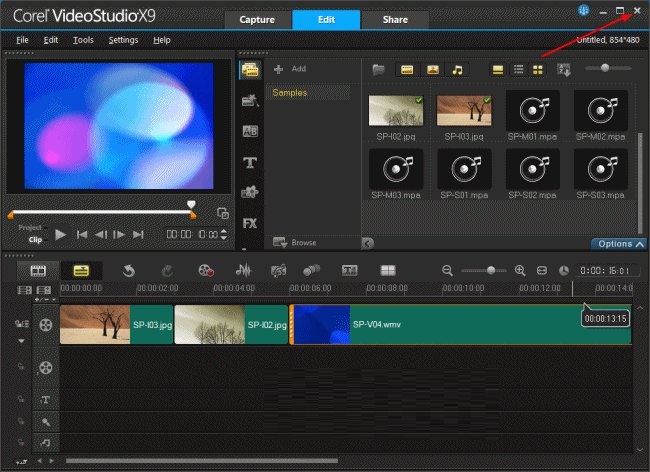Open the Help menu
The height and width of the screenshot is (472, 650).
pyautogui.click(x=162, y=40)
